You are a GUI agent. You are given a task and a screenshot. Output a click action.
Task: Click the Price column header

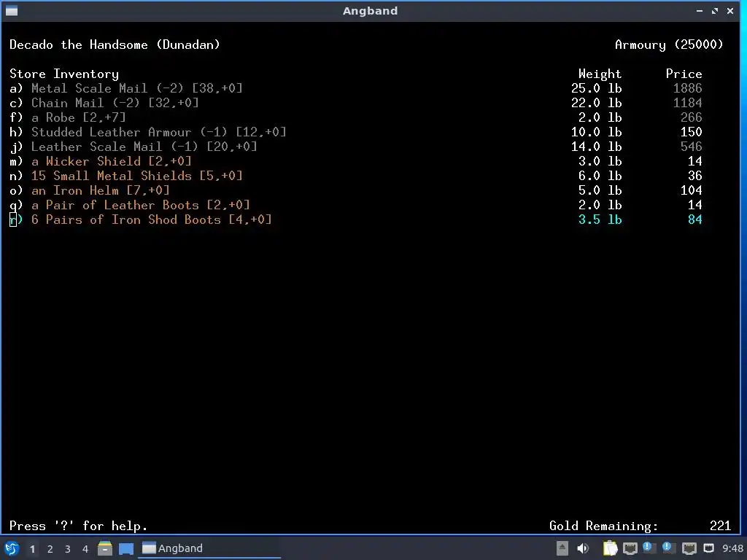(x=684, y=74)
